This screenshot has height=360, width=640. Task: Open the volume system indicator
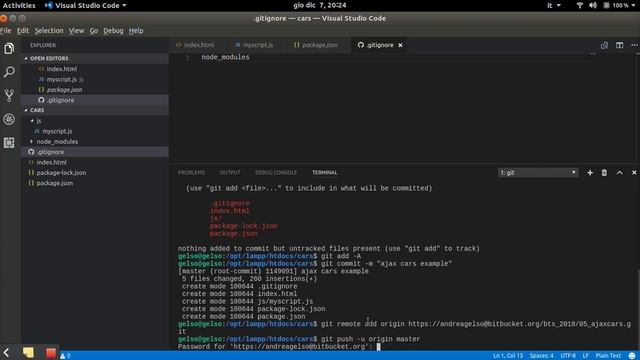tap(593, 5)
